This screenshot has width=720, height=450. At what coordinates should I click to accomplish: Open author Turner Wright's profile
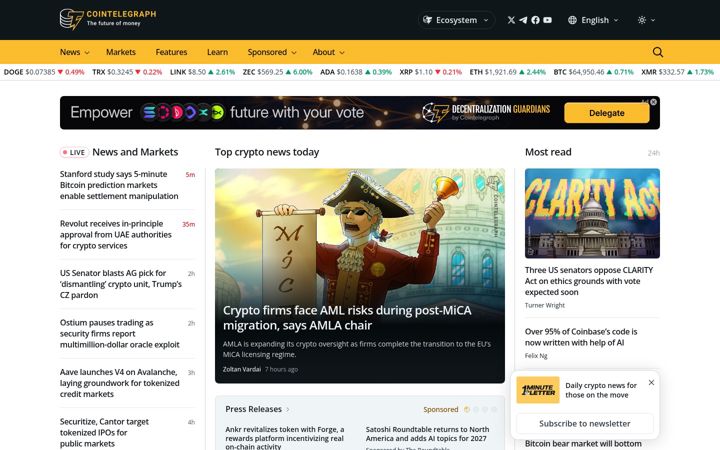pyautogui.click(x=545, y=305)
